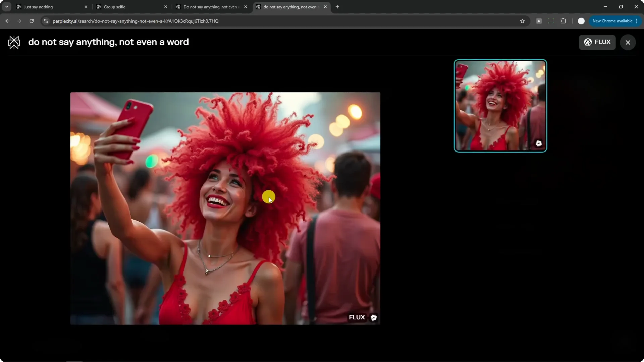The width and height of the screenshot is (644, 362).
Task: Open the extensions puzzle piece icon
Action: click(563, 21)
